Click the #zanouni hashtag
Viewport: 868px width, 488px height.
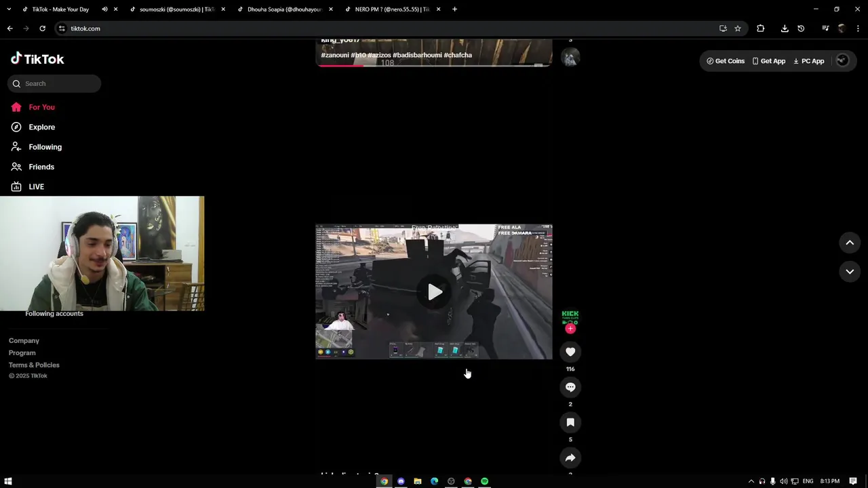(335, 55)
